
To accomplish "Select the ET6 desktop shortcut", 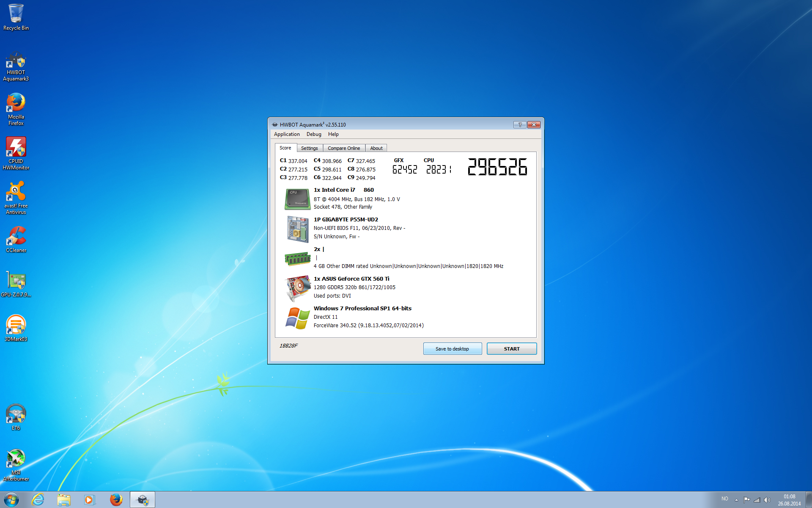I will point(16,417).
